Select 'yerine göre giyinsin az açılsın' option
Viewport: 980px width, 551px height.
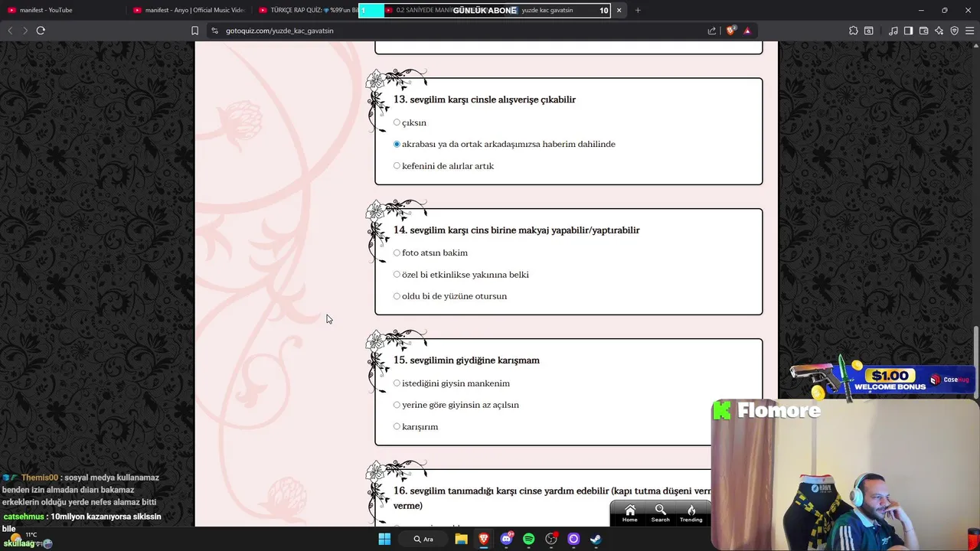[x=397, y=405]
